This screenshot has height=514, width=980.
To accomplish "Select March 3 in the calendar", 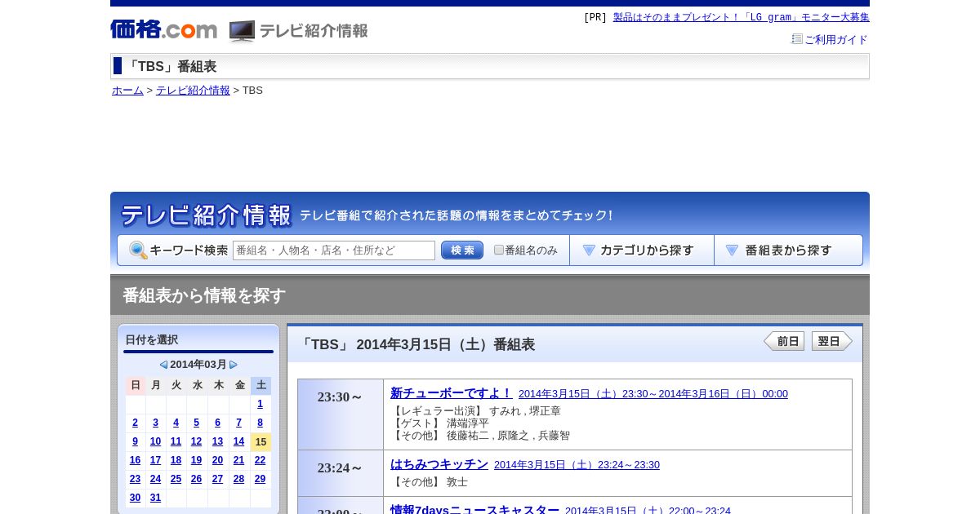I will pyautogui.click(x=155, y=423).
